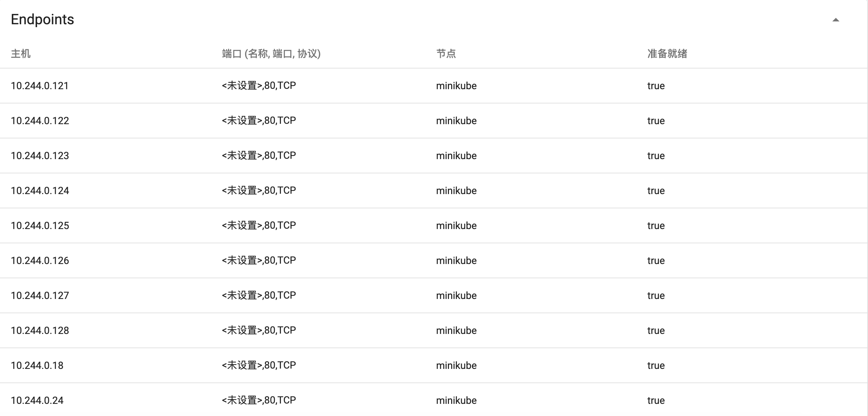Select endpoint host 10.244.0.124

40,190
